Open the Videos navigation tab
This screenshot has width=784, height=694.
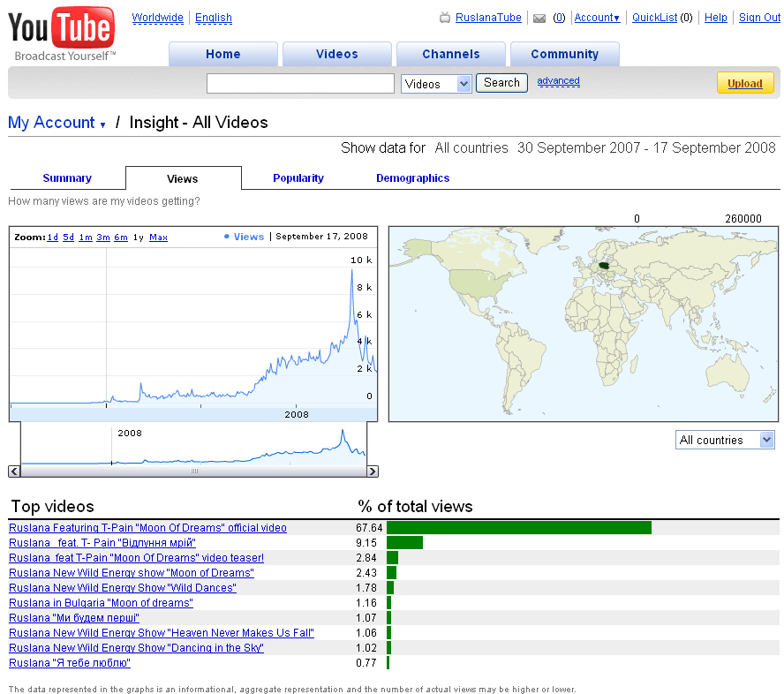pos(337,54)
